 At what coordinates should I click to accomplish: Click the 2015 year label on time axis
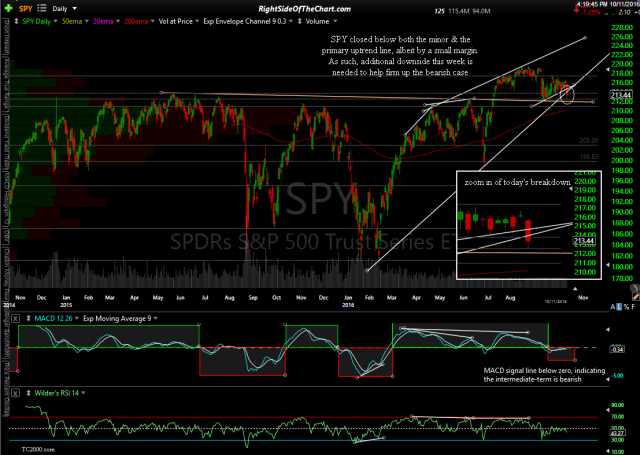pyautogui.click(x=66, y=305)
